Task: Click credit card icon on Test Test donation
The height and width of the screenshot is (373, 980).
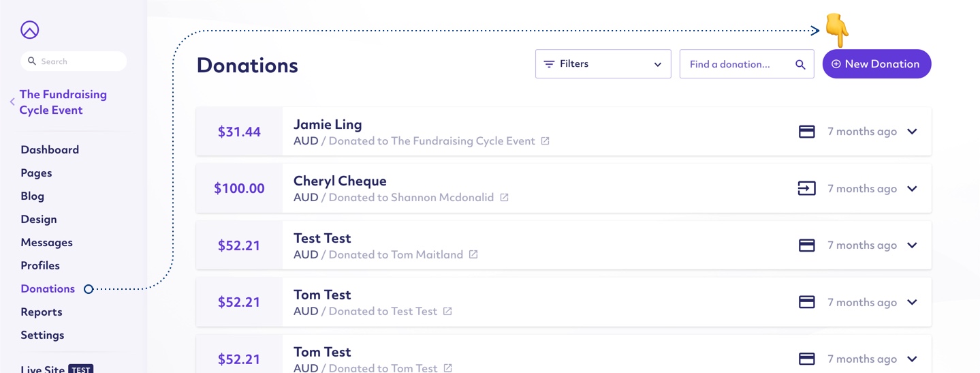Action: pos(807,245)
